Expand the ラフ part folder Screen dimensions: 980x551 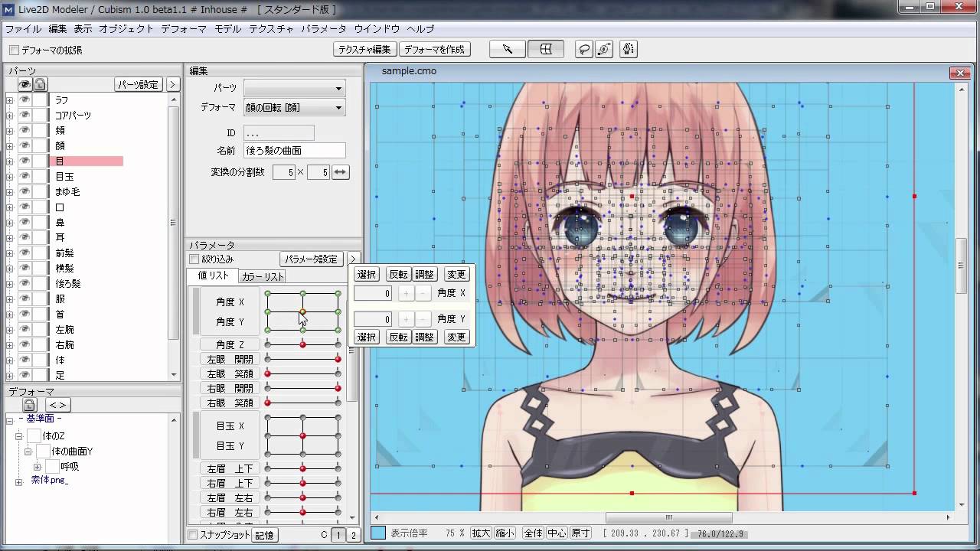point(9,100)
